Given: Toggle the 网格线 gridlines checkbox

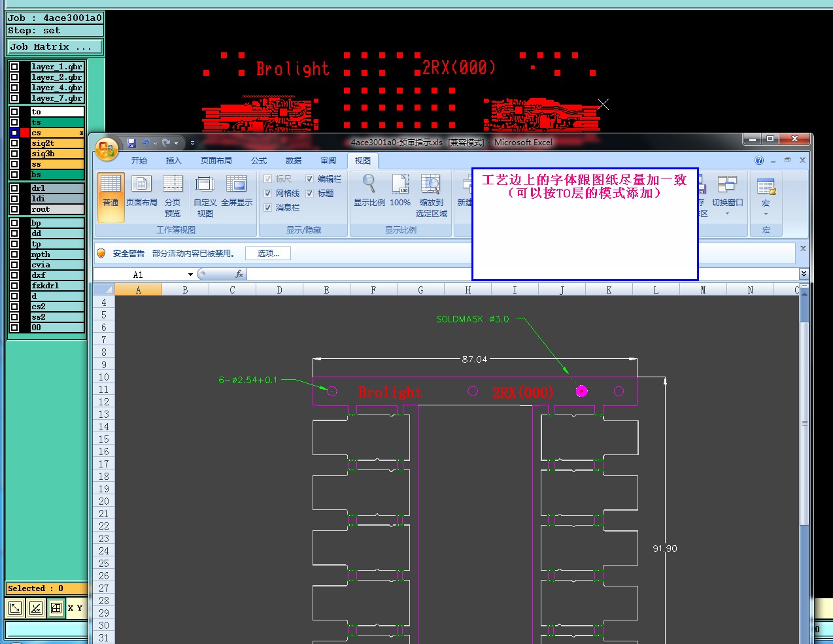Looking at the screenshot, I should point(268,194).
